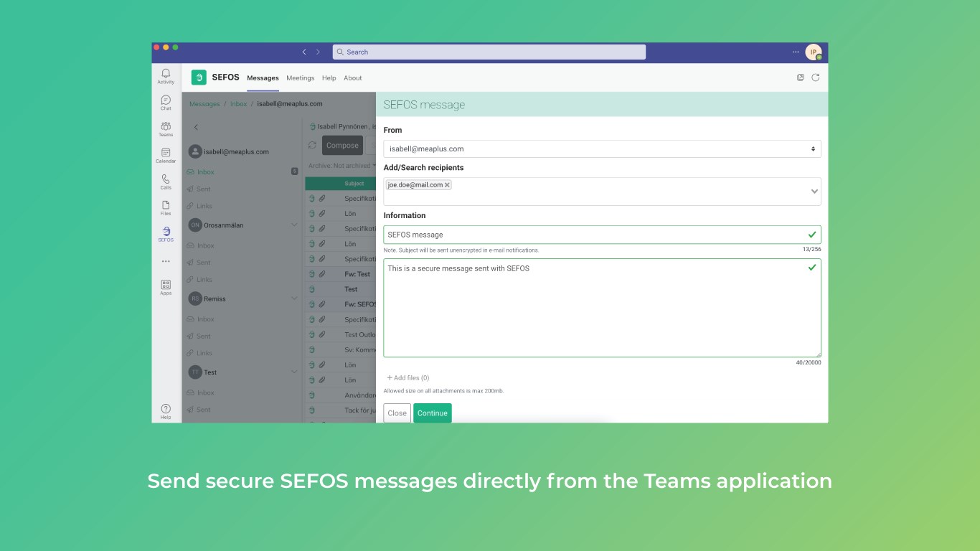This screenshot has height=551, width=980.
Task: Open the About tab
Action: [x=352, y=78]
